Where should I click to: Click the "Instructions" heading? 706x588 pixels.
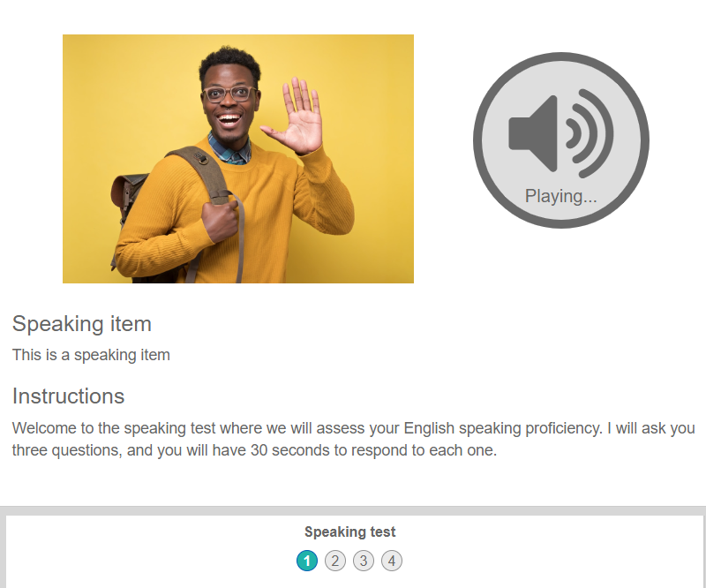[69, 396]
